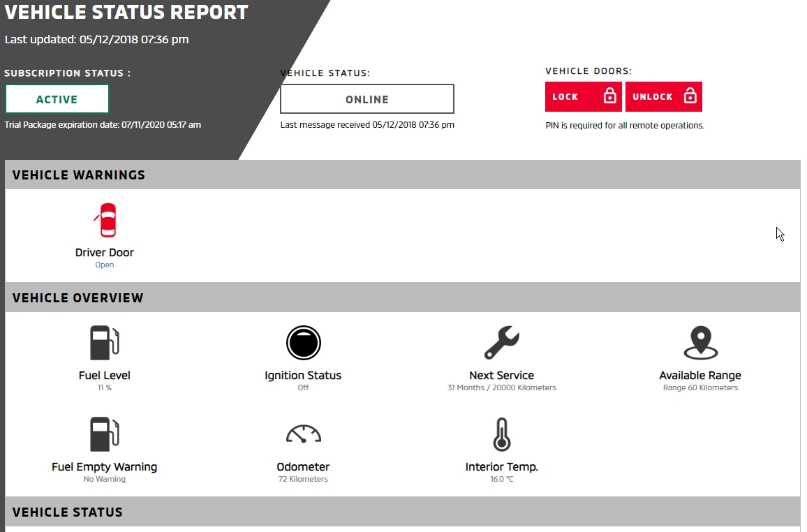
Task: Click the ACTIVE subscription status box
Action: (x=57, y=98)
